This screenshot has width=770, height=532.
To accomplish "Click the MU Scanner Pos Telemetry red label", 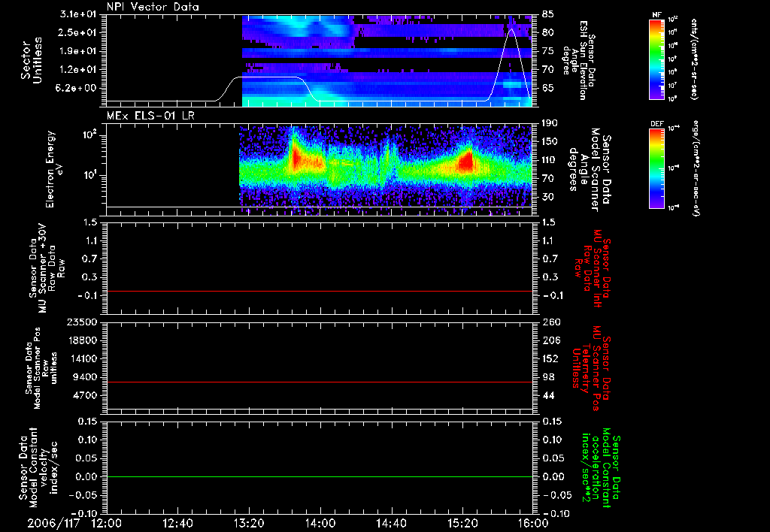I will coord(592,368).
